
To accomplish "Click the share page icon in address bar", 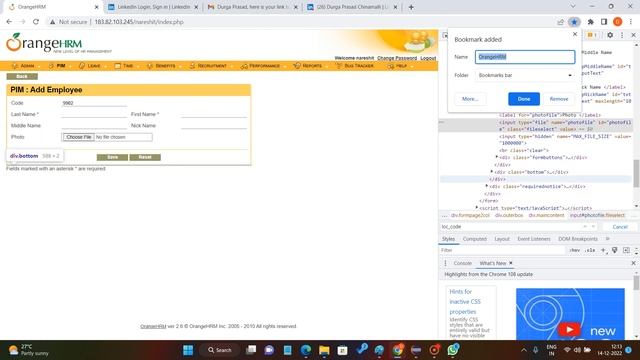I will (x=560, y=22).
